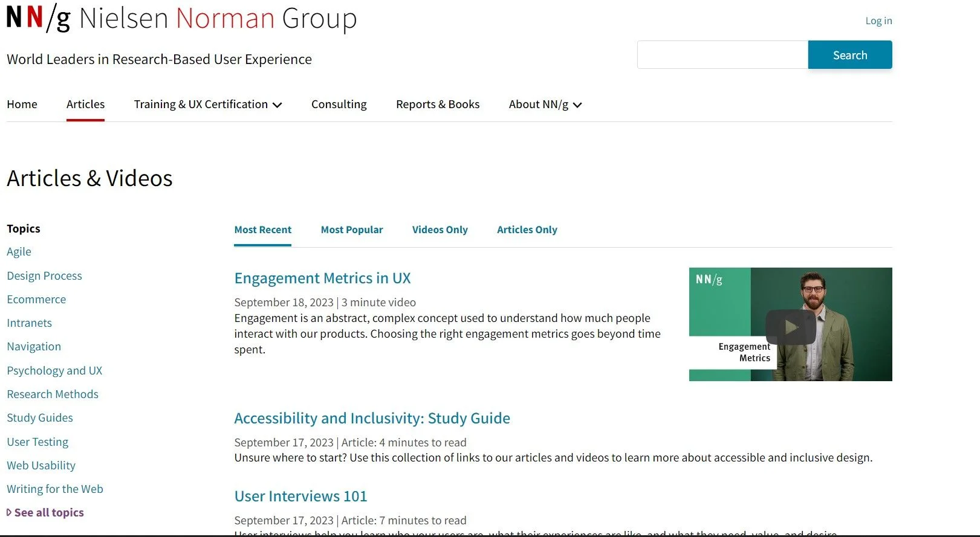Open Accessibility and Inclusivity Study Guide

pyautogui.click(x=372, y=419)
